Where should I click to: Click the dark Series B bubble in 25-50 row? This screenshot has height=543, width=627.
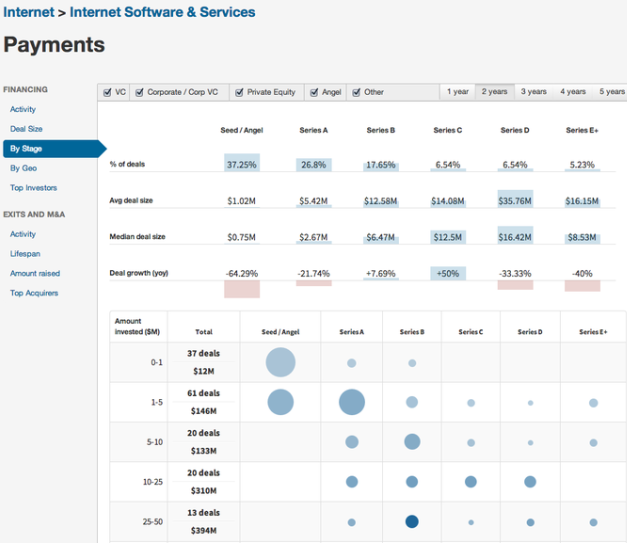pyautogui.click(x=412, y=521)
